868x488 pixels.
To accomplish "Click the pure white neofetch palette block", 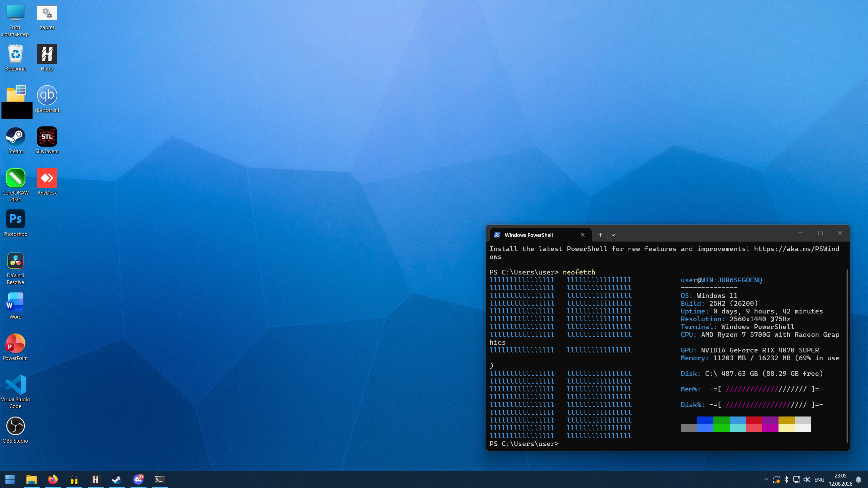I will point(803,428).
